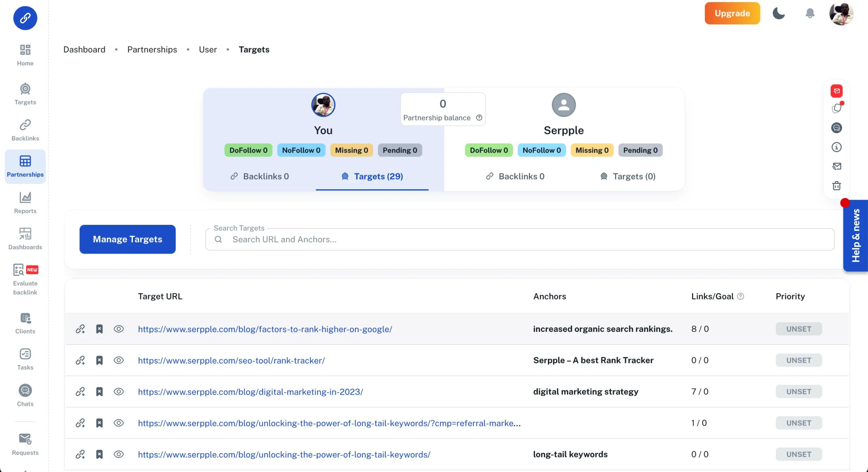Click the copy icon with red dot
Screen dimensions: 868x472
837,109
